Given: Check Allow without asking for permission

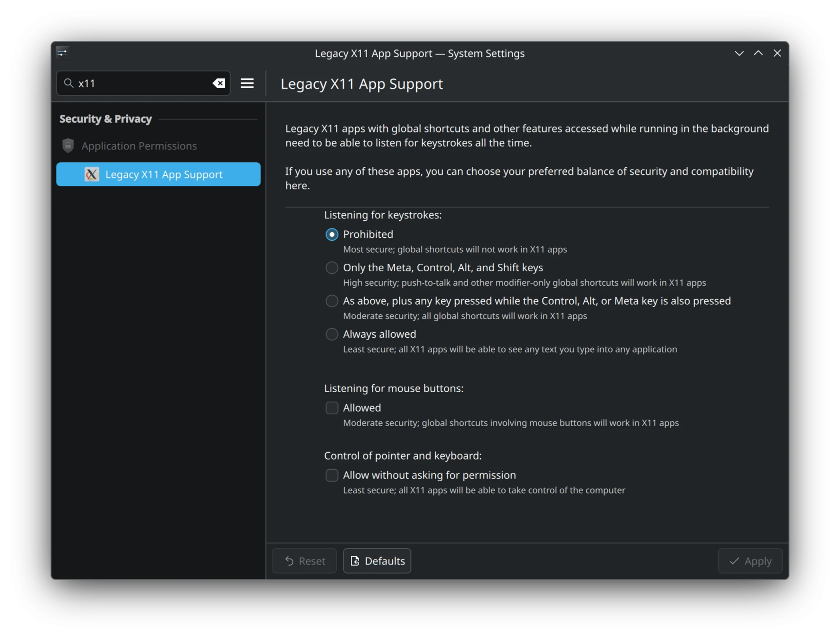Looking at the screenshot, I should point(331,475).
